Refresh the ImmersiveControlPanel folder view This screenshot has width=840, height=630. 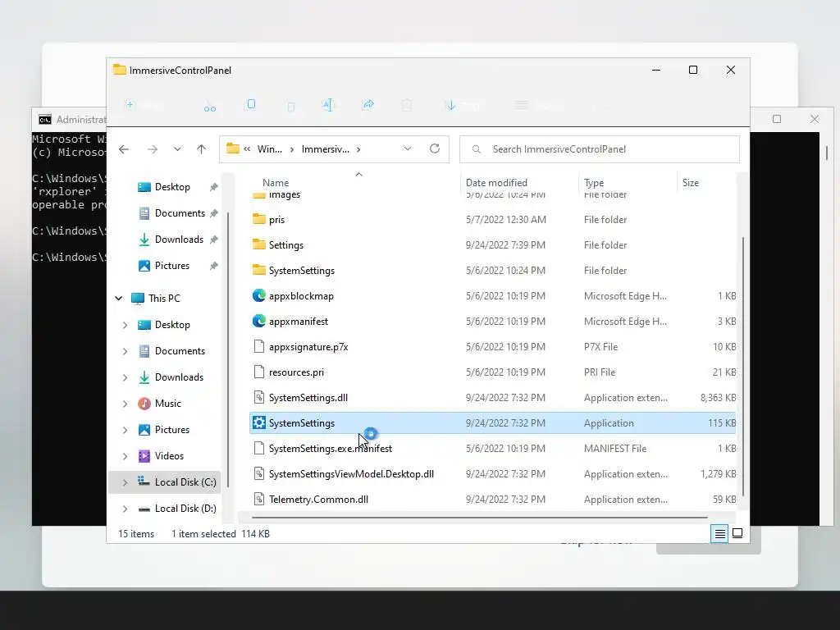click(x=435, y=149)
